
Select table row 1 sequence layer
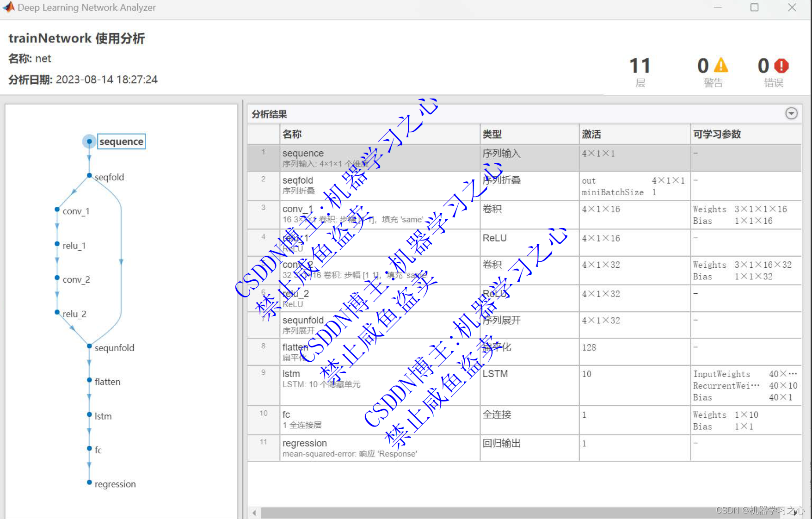(524, 158)
